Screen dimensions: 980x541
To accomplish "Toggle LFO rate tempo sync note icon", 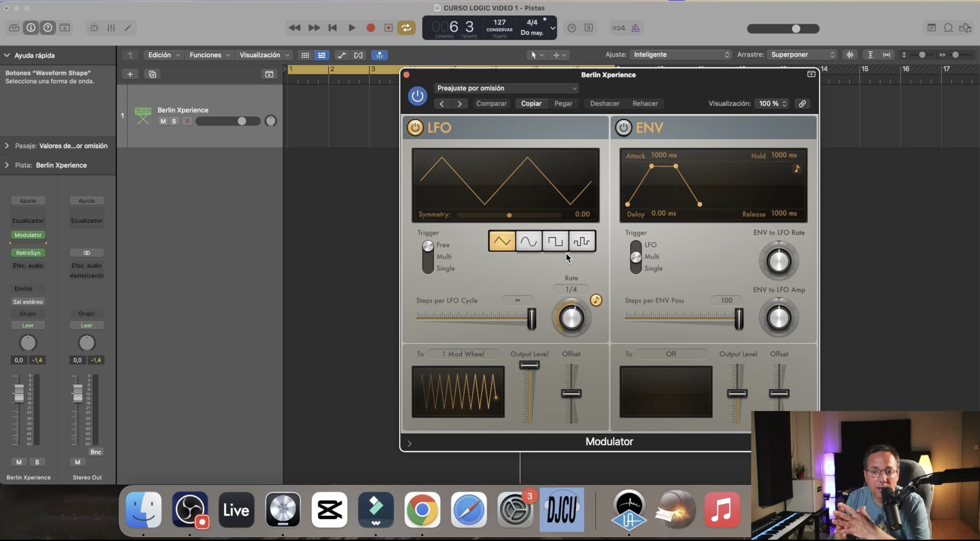I will tap(596, 300).
